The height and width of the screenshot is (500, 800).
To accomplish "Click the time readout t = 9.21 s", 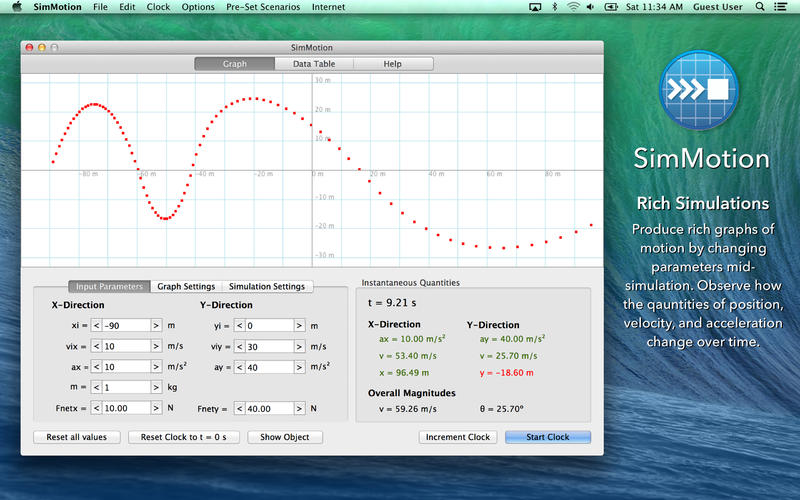I will click(392, 303).
